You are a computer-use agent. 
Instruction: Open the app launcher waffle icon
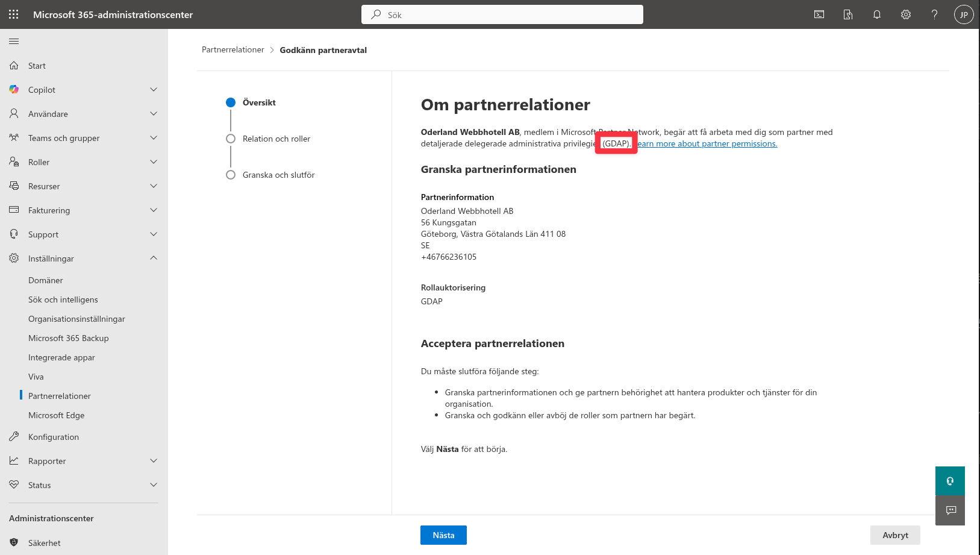(x=13, y=14)
